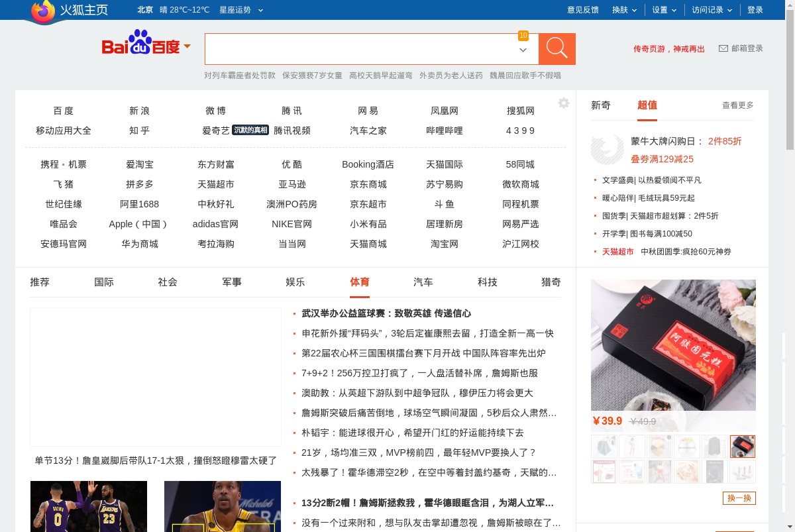Screen dimensions: 795x532
Task: Expand search engine selector arrow beside Baidu
Action: (187, 46)
